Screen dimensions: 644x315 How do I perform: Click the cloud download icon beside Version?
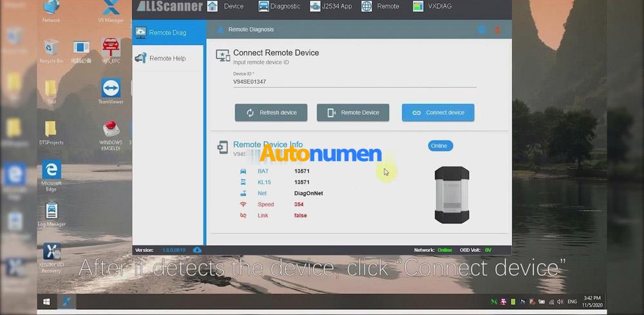(x=197, y=250)
